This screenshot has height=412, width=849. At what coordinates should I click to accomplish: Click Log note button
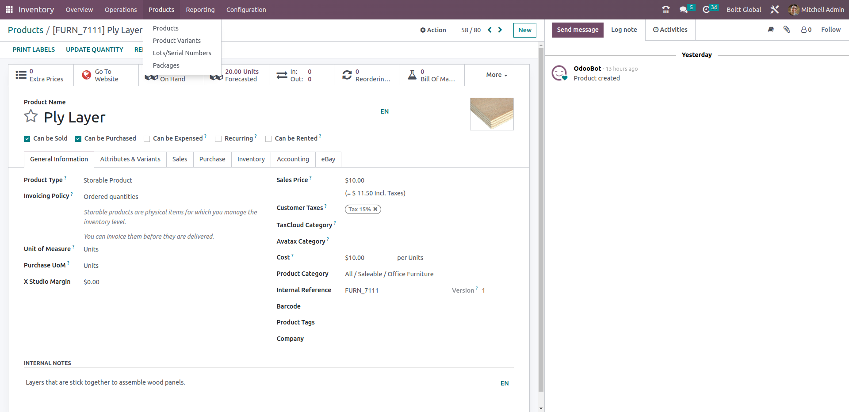[x=624, y=30]
